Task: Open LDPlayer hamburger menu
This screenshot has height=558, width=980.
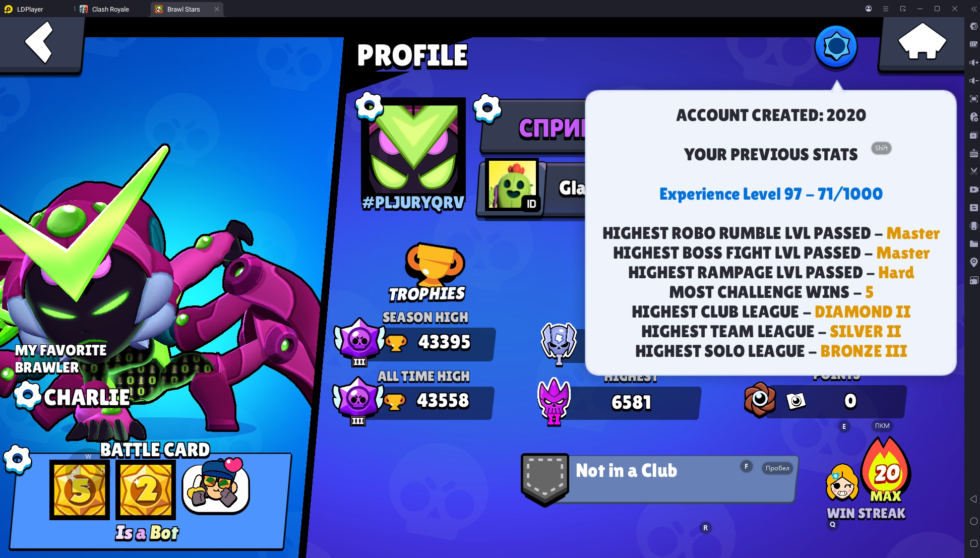Action: coord(886,9)
